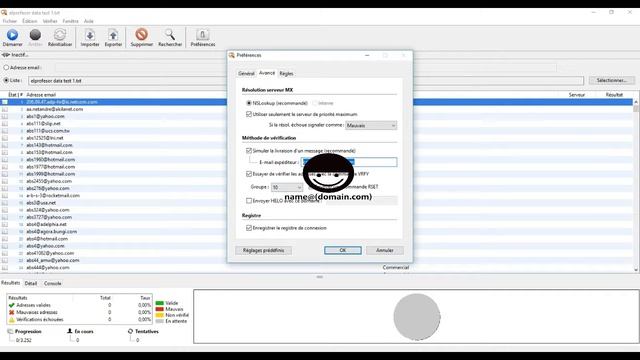Click the green check Adresses valides icon
The height and width of the screenshot is (360, 640).
pos(11,305)
